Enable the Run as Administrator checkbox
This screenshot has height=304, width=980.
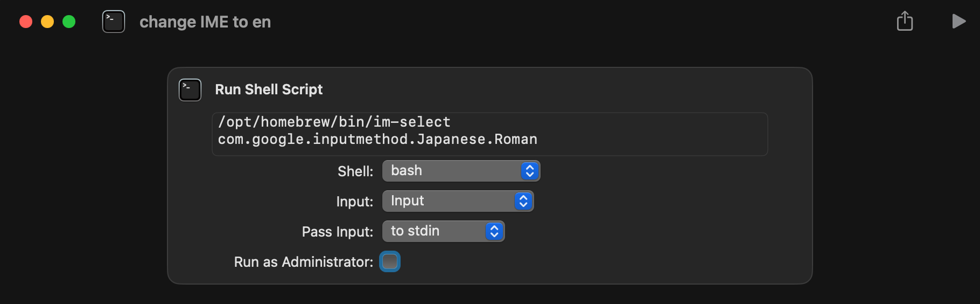click(x=390, y=262)
